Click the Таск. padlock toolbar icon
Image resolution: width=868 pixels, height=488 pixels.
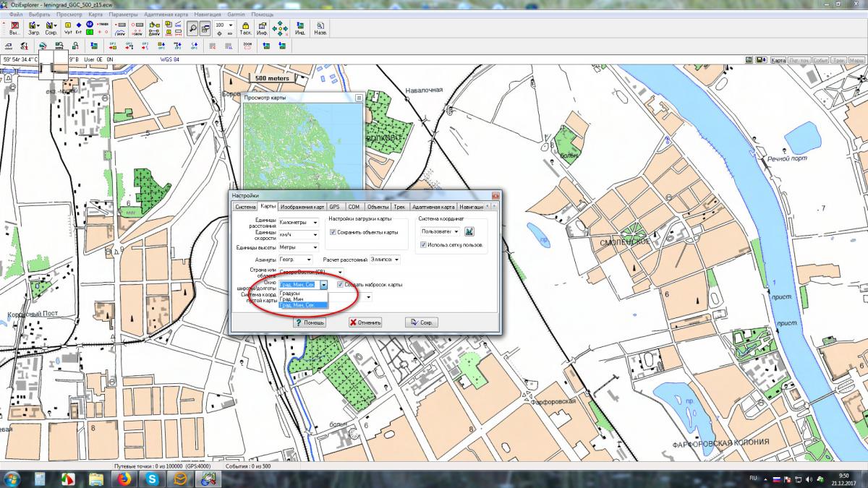pyautogui.click(x=245, y=28)
